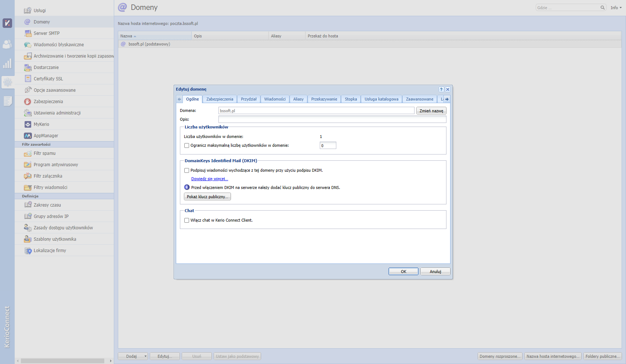Viewport: 626px width, 364px height.
Task: Click the Certyfikaty SSL icon in sidebar
Action: point(28,79)
